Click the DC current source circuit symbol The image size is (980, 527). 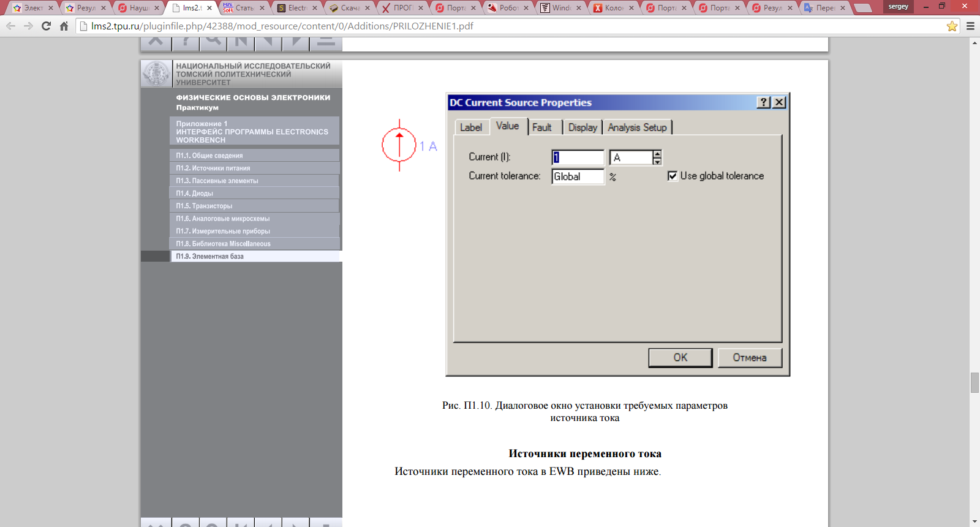(399, 145)
